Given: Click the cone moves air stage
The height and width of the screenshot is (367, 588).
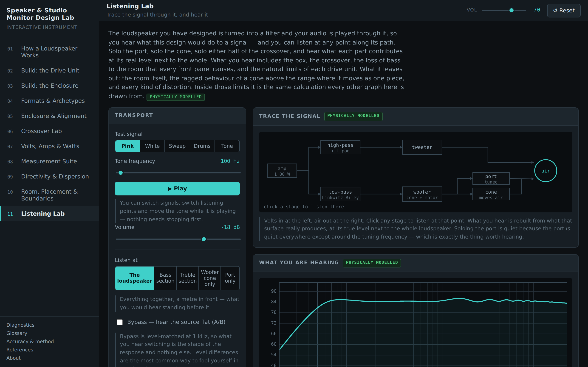Looking at the screenshot, I should [x=491, y=194].
